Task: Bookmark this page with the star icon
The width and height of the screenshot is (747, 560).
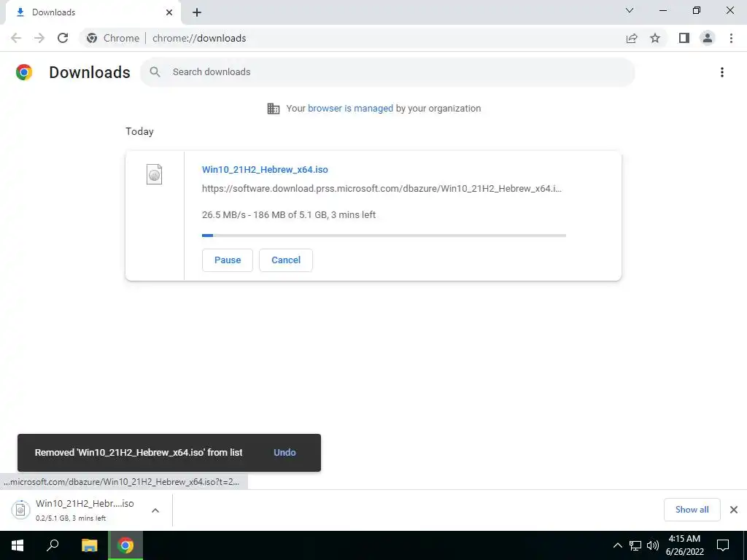Action: click(655, 38)
